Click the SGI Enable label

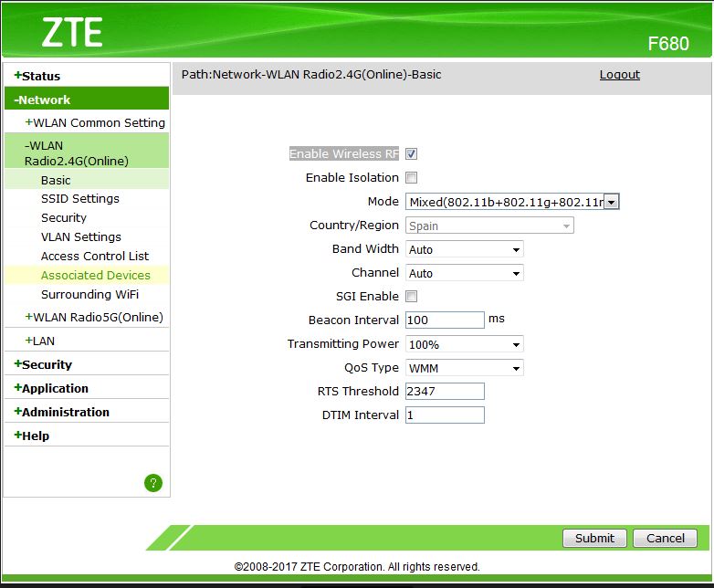coord(367,296)
